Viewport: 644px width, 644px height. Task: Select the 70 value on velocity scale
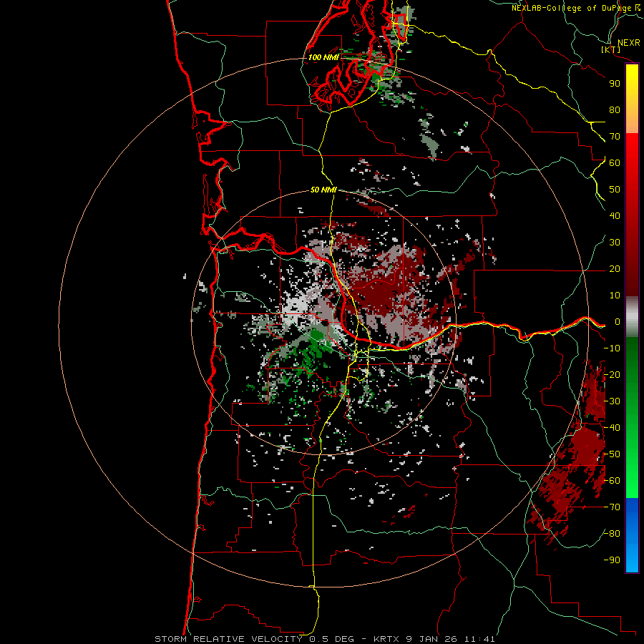(x=615, y=137)
